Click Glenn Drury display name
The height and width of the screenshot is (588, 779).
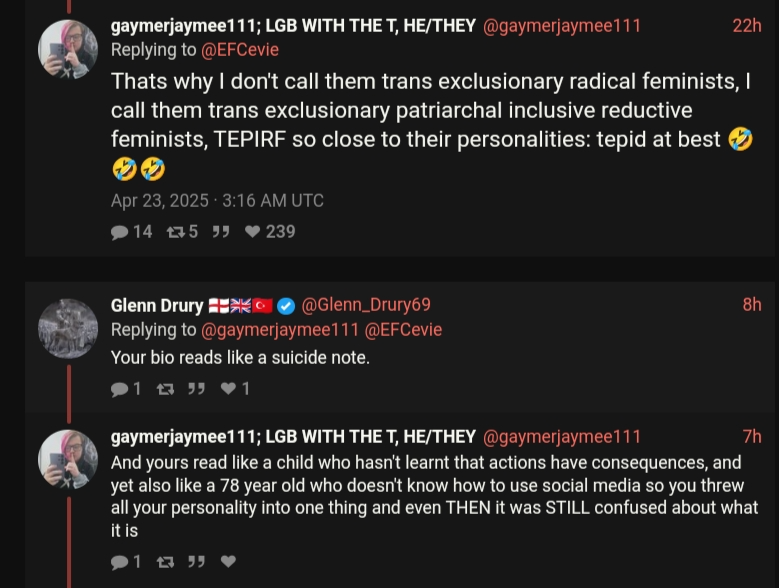(x=157, y=305)
